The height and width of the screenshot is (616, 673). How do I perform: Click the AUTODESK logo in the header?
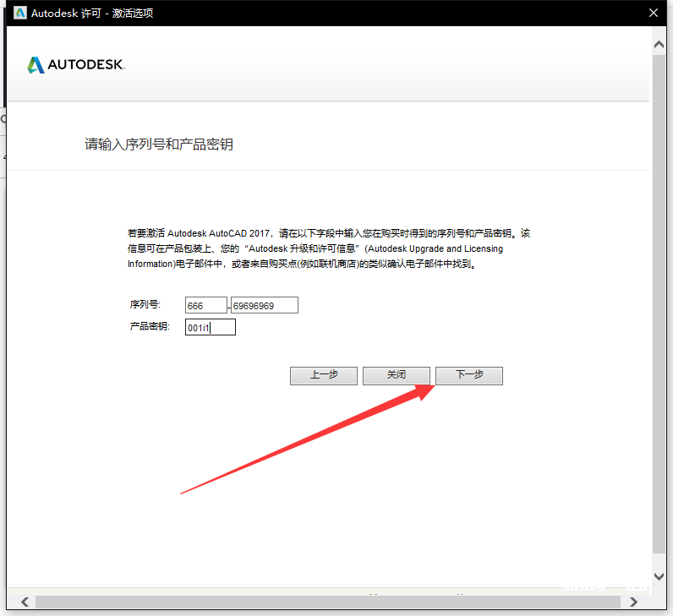[76, 65]
